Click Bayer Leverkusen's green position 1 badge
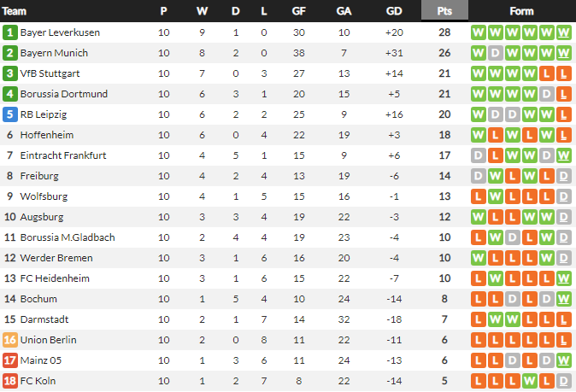 pyautogui.click(x=10, y=32)
